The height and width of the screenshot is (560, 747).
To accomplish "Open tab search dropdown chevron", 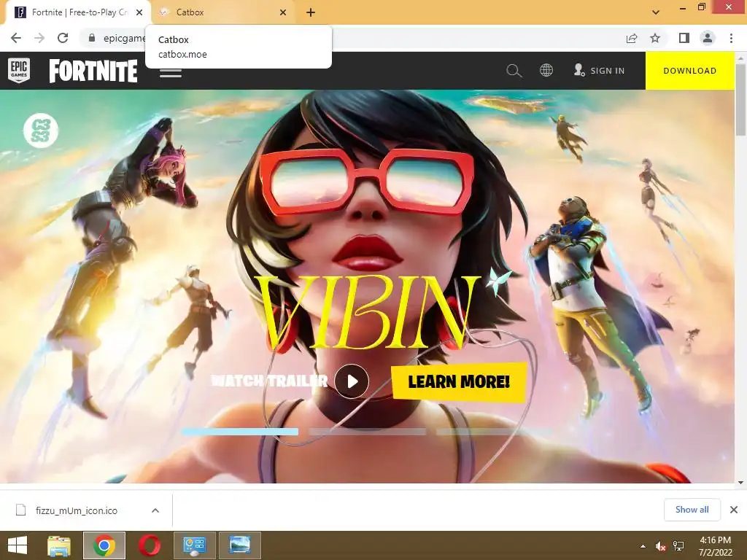I will (656, 12).
